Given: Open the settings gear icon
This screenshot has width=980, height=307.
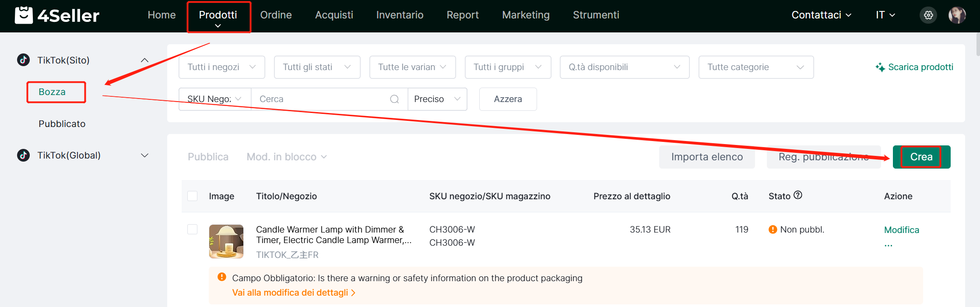Looking at the screenshot, I should [x=928, y=15].
